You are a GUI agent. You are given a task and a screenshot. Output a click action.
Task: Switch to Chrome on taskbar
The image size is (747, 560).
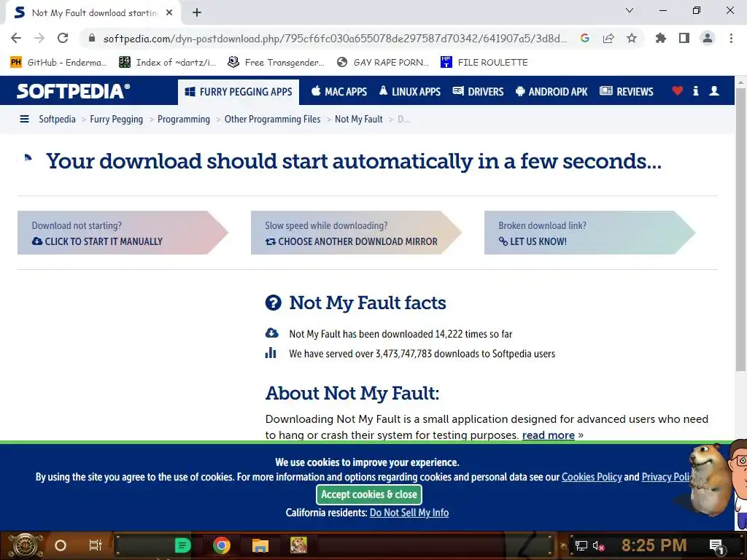(222, 545)
